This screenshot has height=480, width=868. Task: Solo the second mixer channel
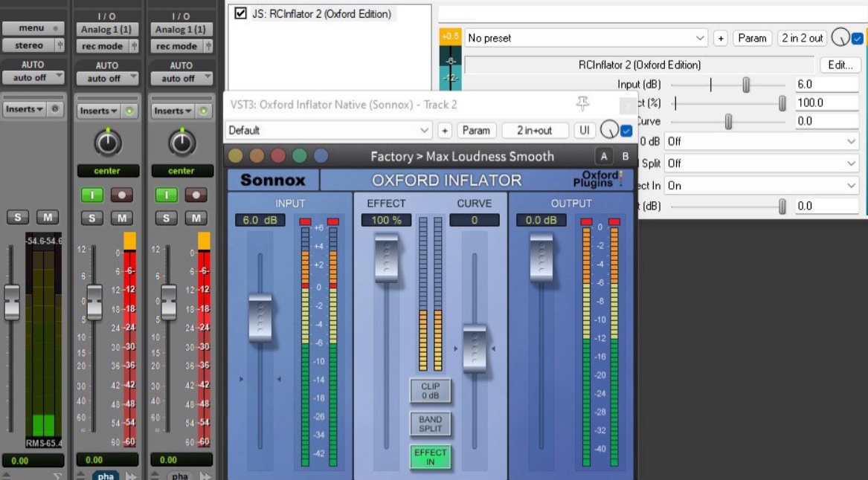click(92, 218)
